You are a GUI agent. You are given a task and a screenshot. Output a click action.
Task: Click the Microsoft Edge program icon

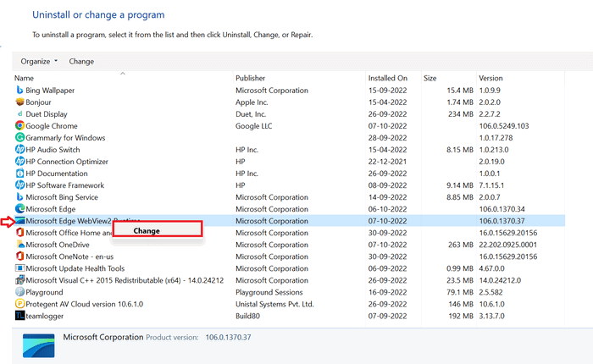(19, 208)
